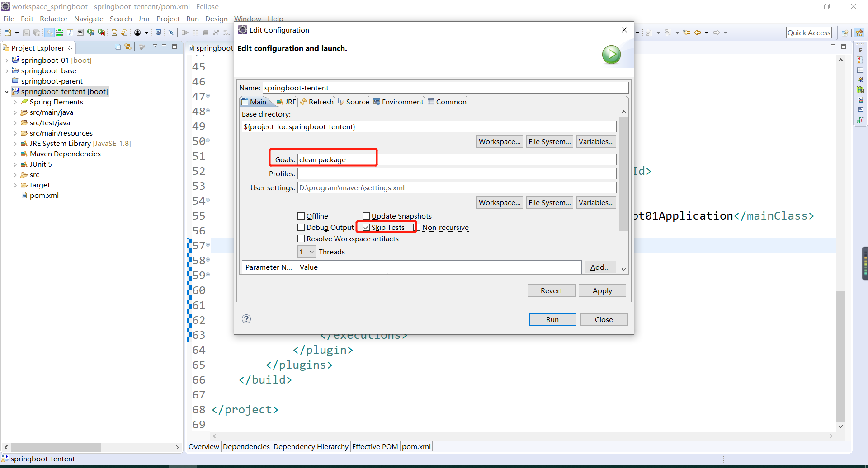This screenshot has height=468, width=868.
Task: Click the Open Perspective icon
Action: [x=844, y=33]
